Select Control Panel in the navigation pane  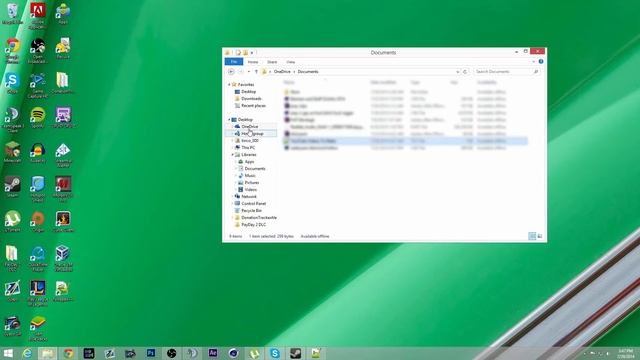[250, 203]
